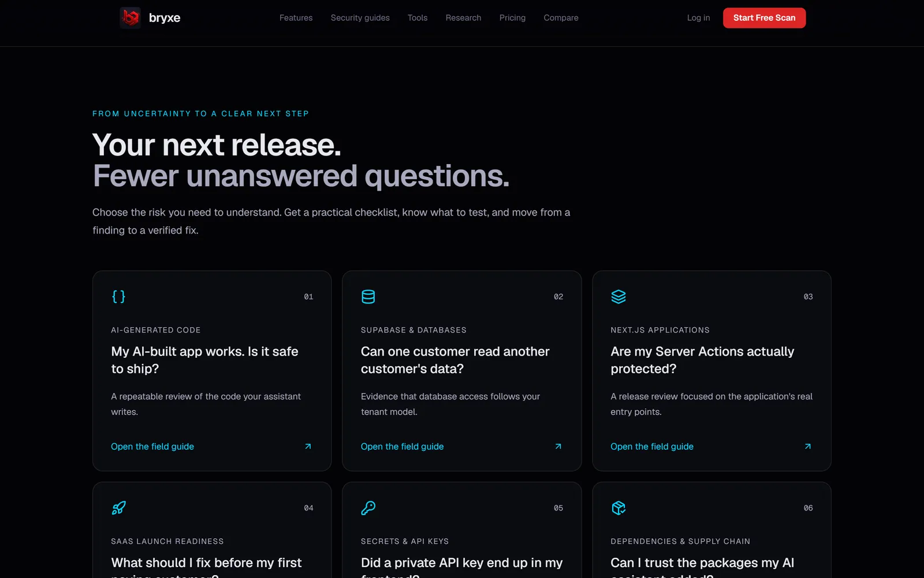Image resolution: width=924 pixels, height=578 pixels.
Task: Click the arrow icon on Next.js Applications card
Action: (x=808, y=446)
